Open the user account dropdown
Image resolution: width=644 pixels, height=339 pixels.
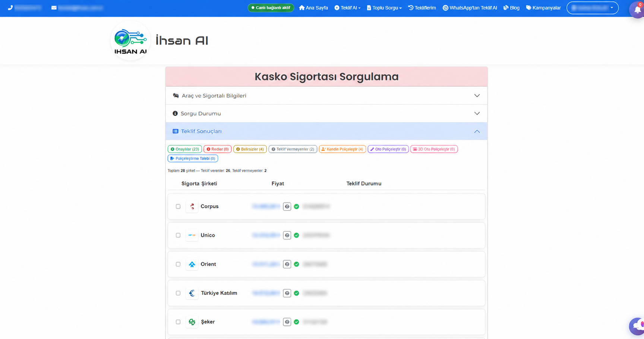point(593,7)
